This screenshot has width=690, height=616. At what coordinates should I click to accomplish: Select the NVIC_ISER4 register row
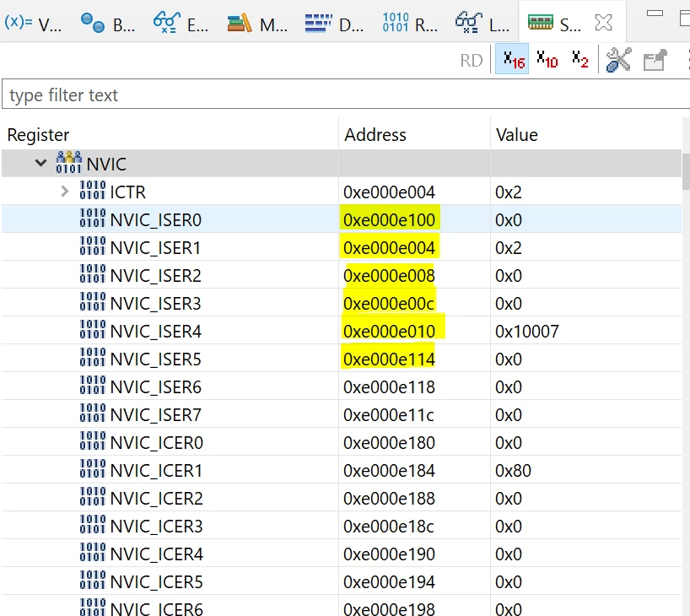tap(342, 331)
